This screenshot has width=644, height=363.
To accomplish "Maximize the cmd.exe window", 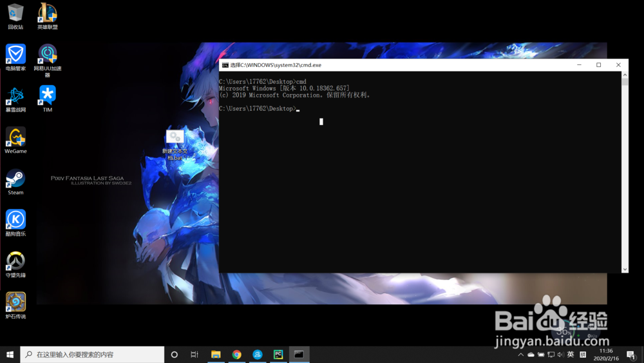I will click(599, 65).
